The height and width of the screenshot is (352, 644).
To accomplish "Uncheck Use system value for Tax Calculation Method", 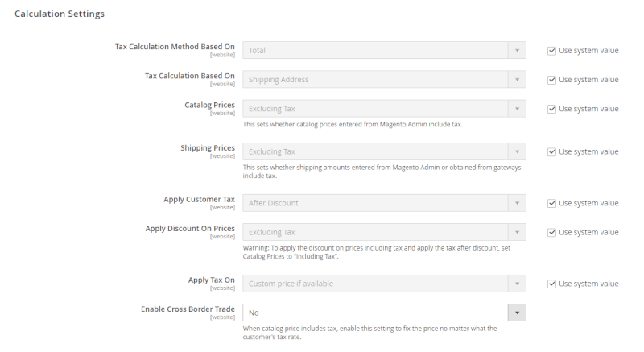I will 551,51.
